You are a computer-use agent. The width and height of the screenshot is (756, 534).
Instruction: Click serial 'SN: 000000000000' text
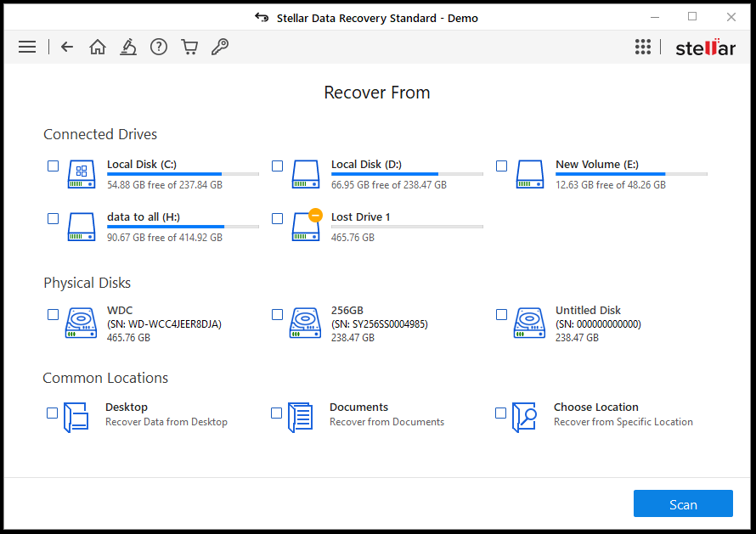click(x=598, y=323)
